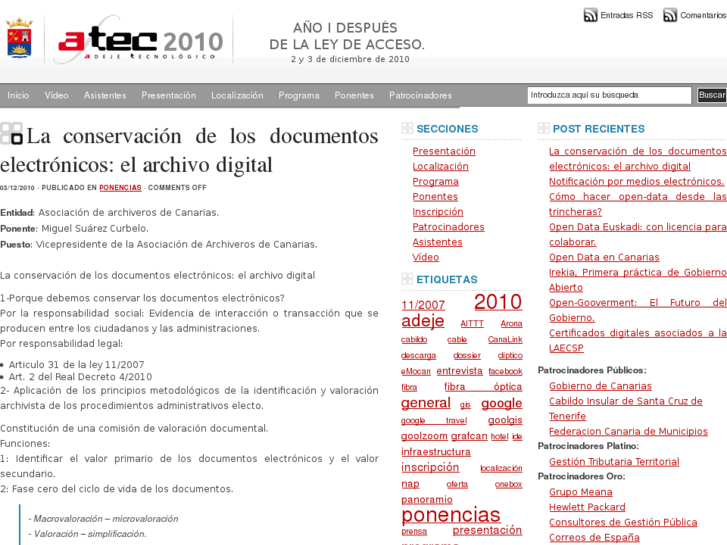The image size is (727, 545).
Task: Open Programa in the navigation bar
Action: 299,96
